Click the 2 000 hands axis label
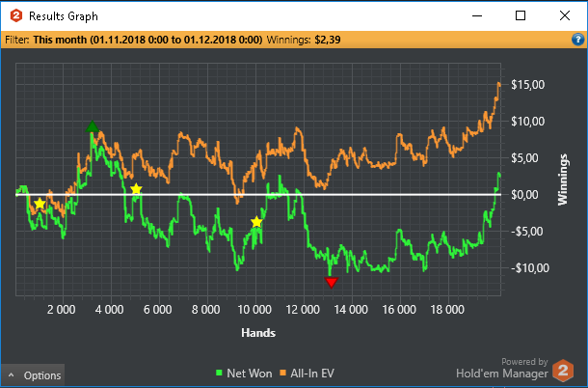588x388 pixels. point(62,310)
